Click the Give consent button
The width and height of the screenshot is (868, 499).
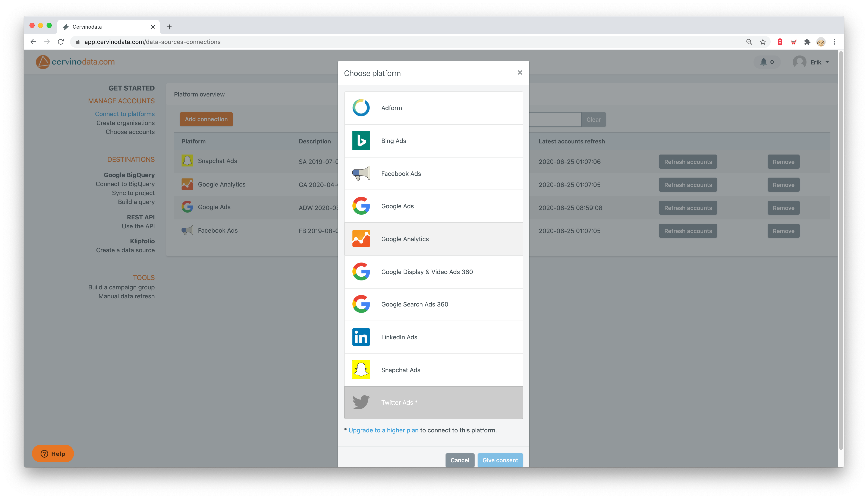coord(500,460)
